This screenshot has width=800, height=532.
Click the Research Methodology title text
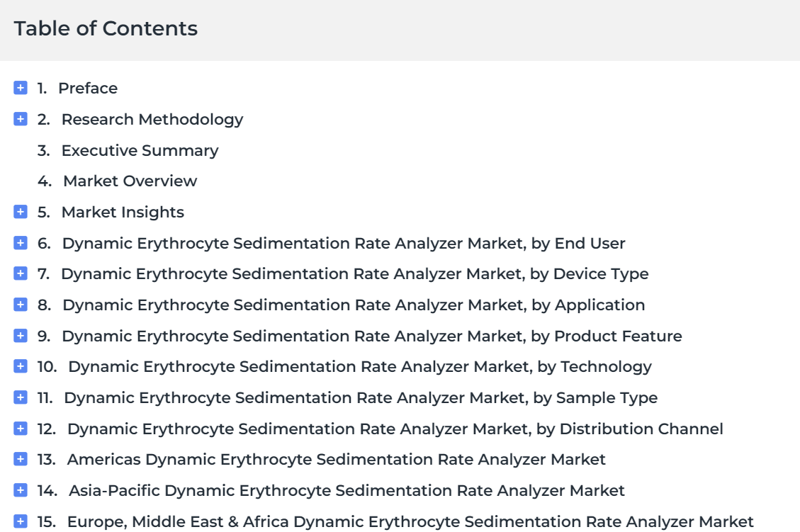[152, 119]
